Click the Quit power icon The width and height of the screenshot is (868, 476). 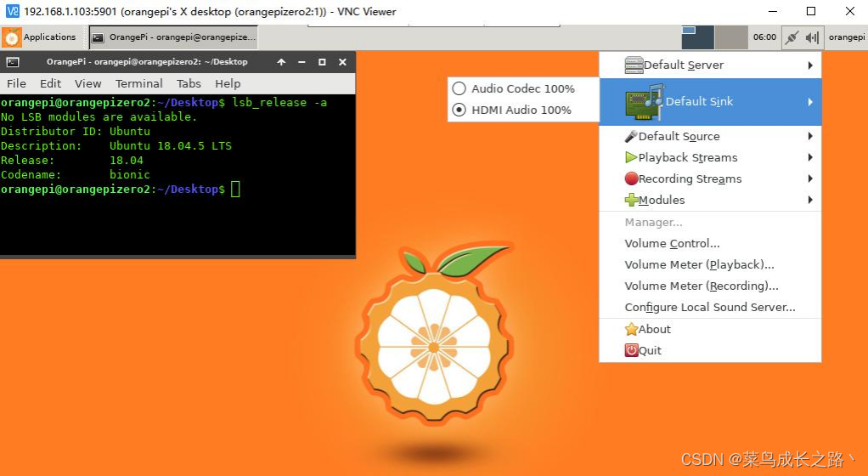tap(631, 350)
